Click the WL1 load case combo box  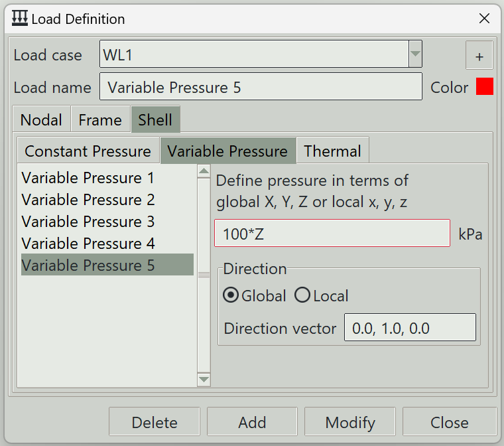261,54
